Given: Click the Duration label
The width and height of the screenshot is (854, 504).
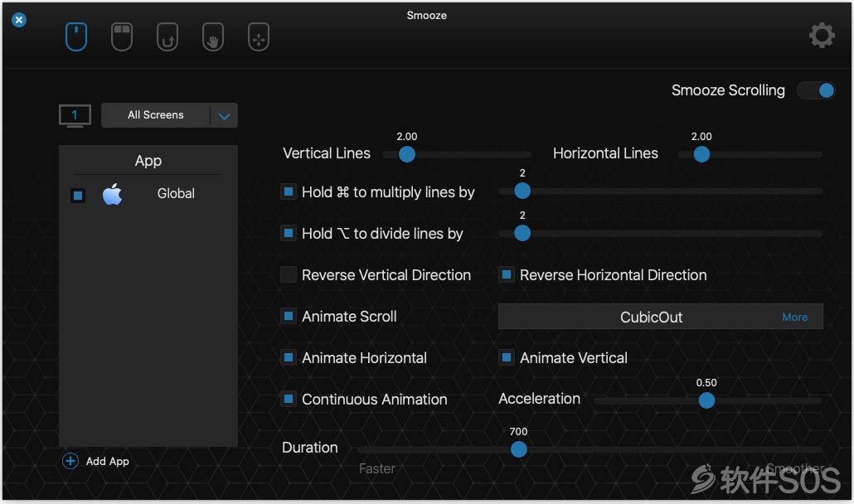Looking at the screenshot, I should click(310, 448).
